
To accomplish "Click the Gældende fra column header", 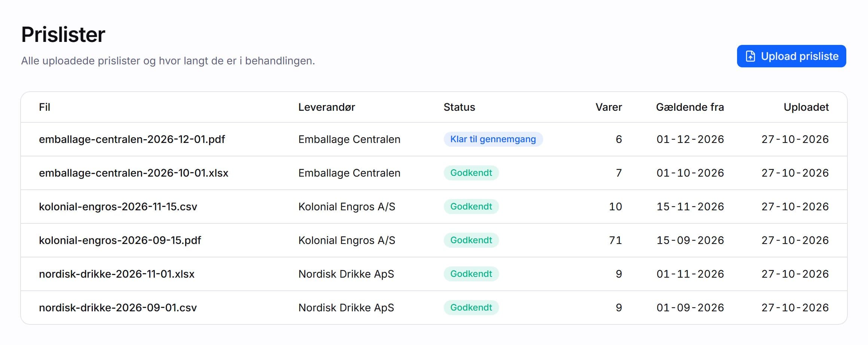I will 690,107.
